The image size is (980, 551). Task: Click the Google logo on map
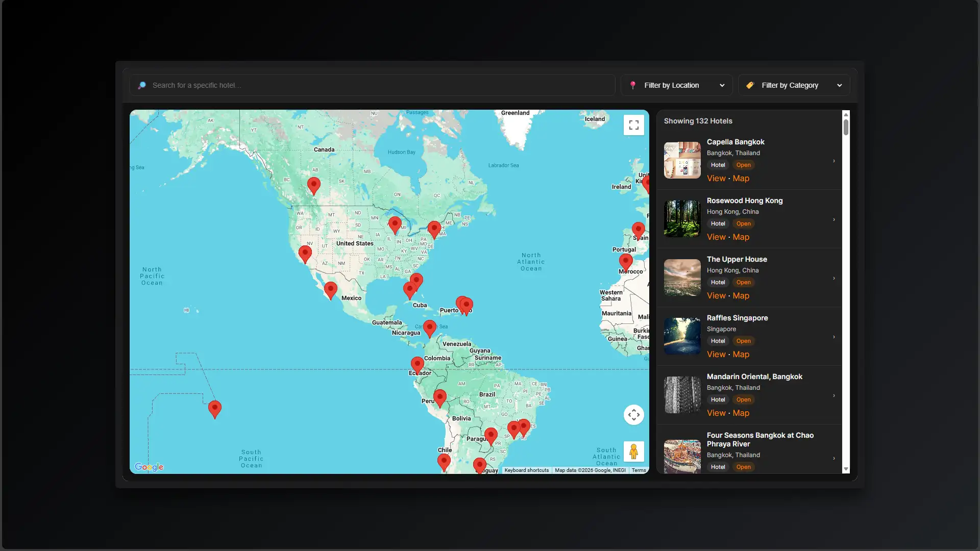point(149,467)
